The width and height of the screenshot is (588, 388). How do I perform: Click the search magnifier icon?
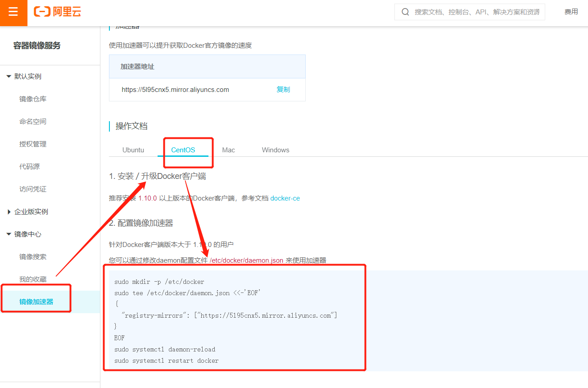(405, 12)
